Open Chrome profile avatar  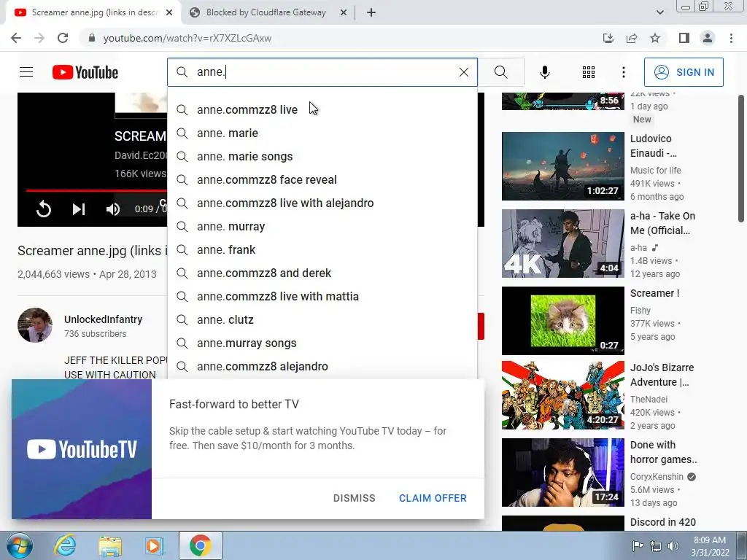(708, 38)
